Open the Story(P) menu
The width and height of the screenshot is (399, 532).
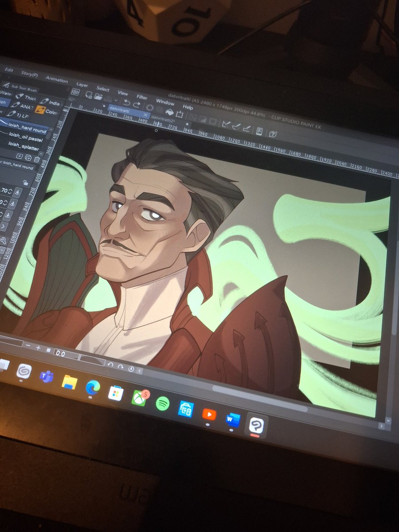(x=30, y=74)
